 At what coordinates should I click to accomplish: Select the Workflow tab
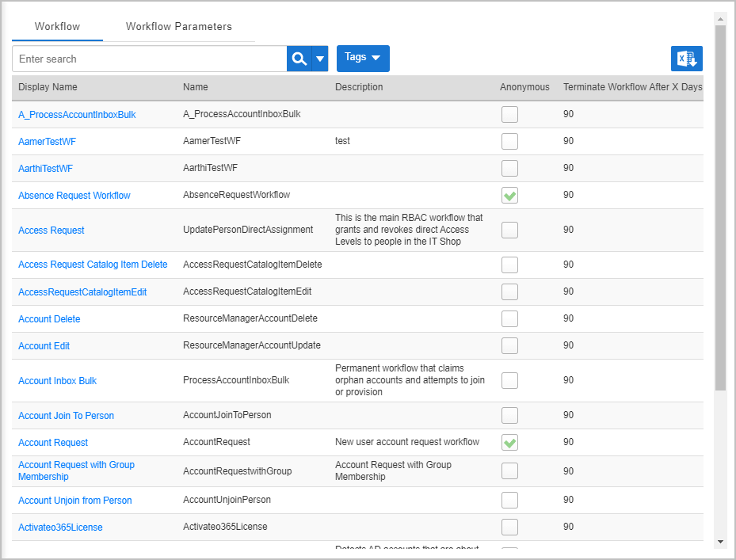[56, 26]
